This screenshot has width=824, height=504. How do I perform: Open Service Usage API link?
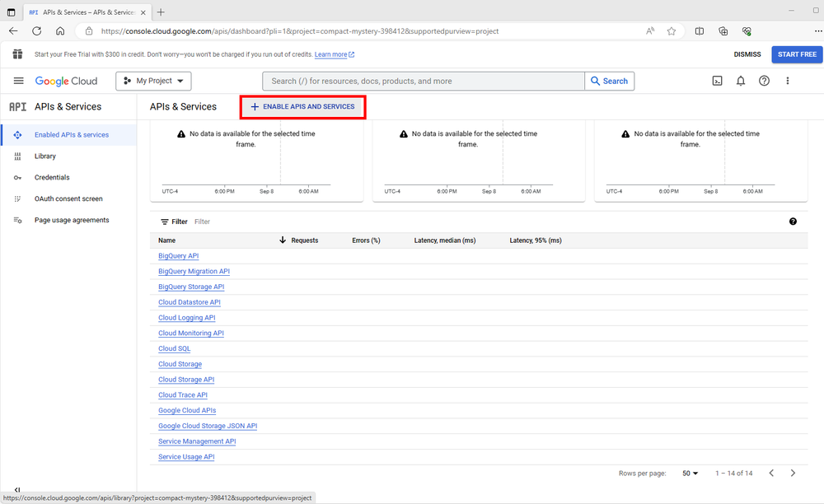point(186,457)
